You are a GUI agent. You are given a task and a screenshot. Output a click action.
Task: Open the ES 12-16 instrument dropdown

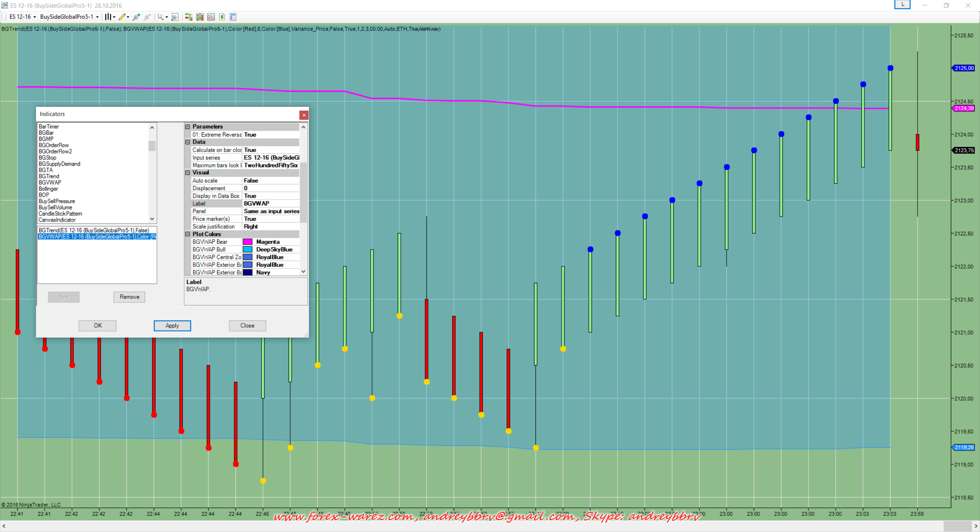click(23, 17)
